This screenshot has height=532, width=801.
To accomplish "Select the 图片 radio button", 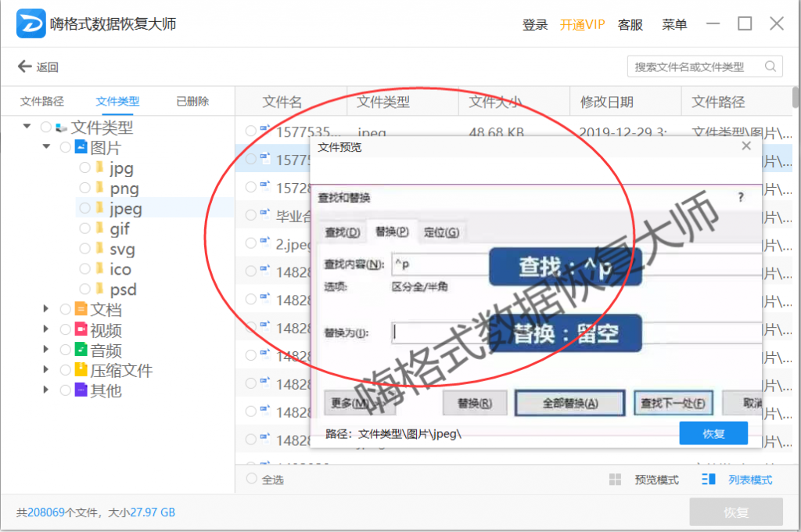I will coord(65,147).
